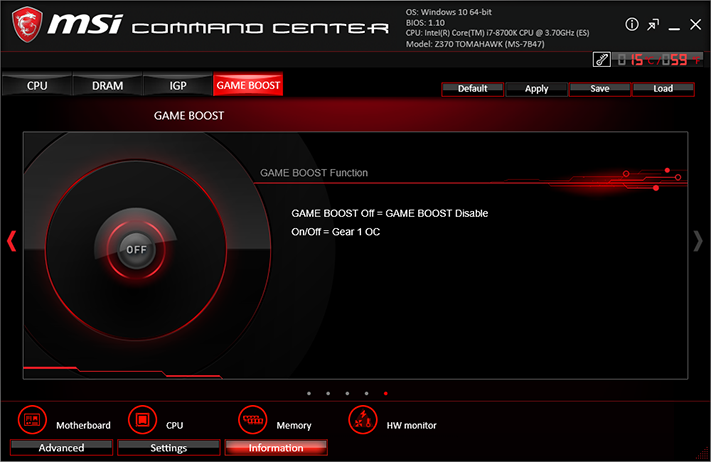Click the thermometer temperature unit icon
The width and height of the screenshot is (711, 462).
602,59
